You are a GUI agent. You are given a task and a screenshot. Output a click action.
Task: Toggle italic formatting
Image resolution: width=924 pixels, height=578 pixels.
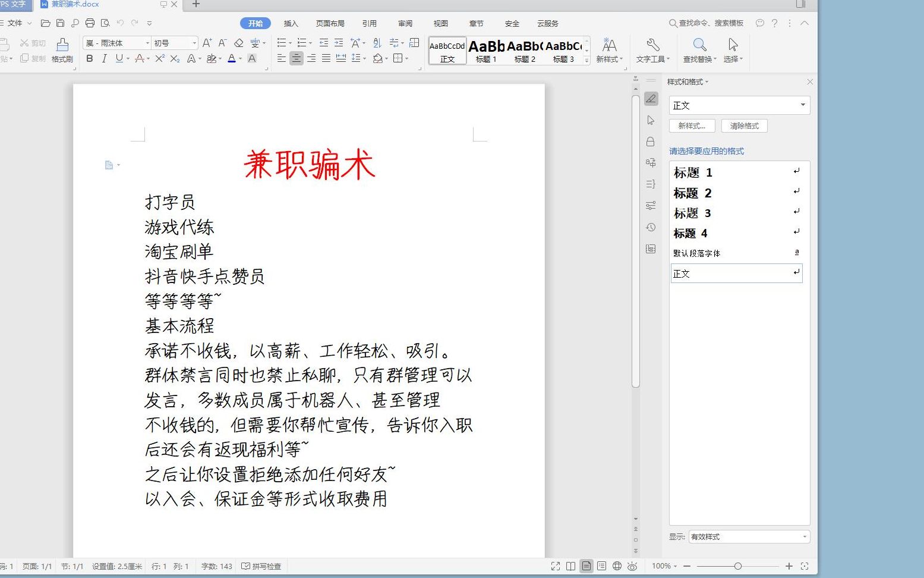click(x=105, y=58)
